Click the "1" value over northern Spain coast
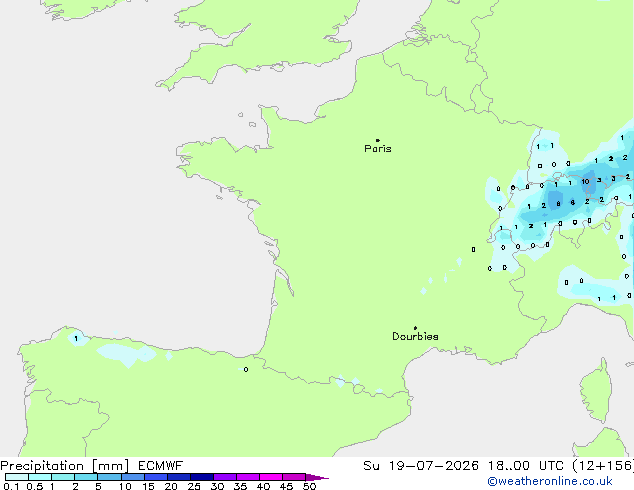634x490 pixels. pos(76,338)
